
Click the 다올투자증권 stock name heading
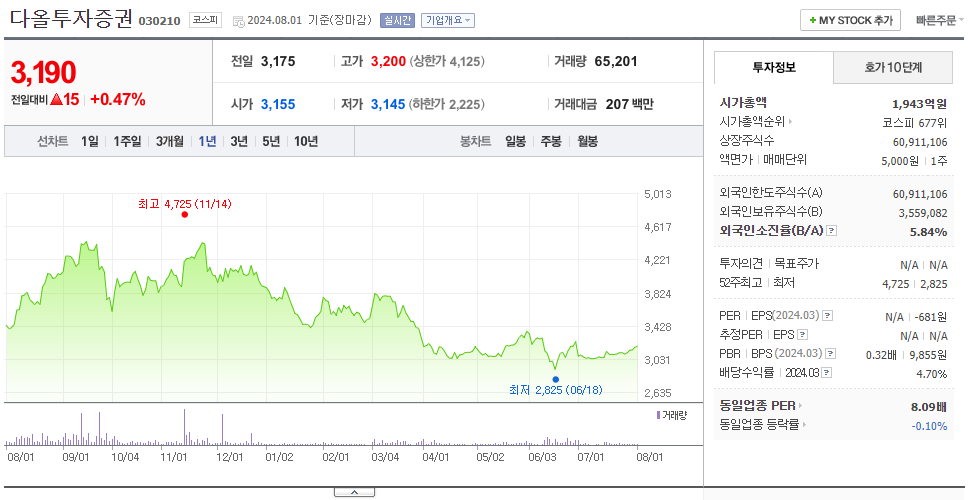(x=71, y=19)
